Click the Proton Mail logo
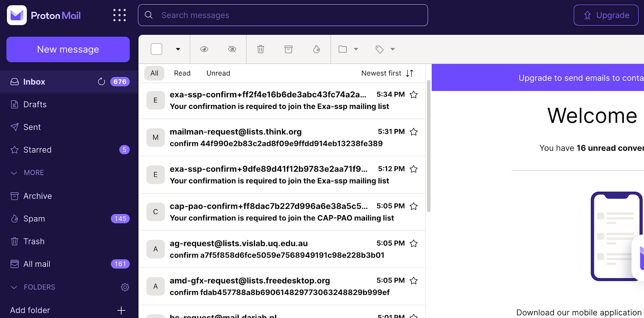 coord(44,15)
